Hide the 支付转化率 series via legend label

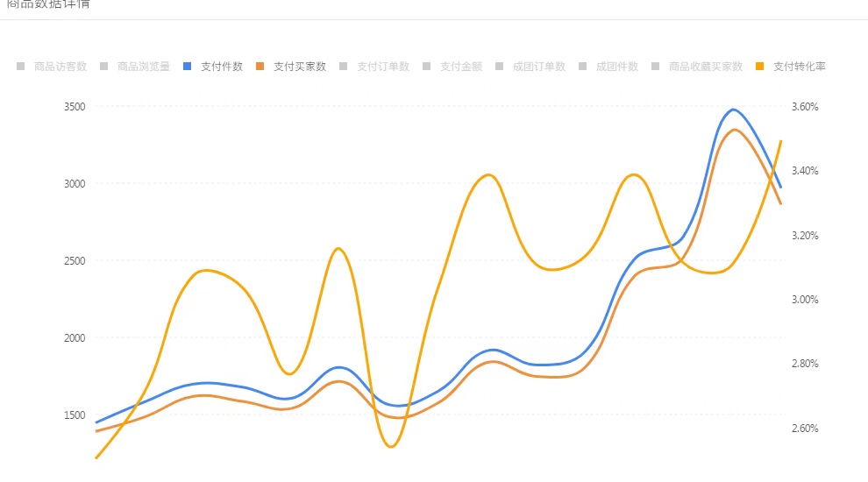[800, 67]
